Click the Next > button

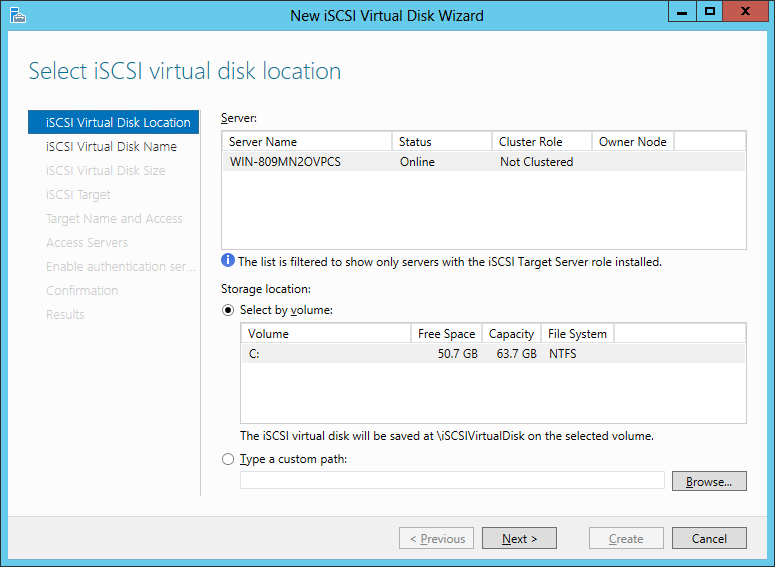[x=519, y=538]
